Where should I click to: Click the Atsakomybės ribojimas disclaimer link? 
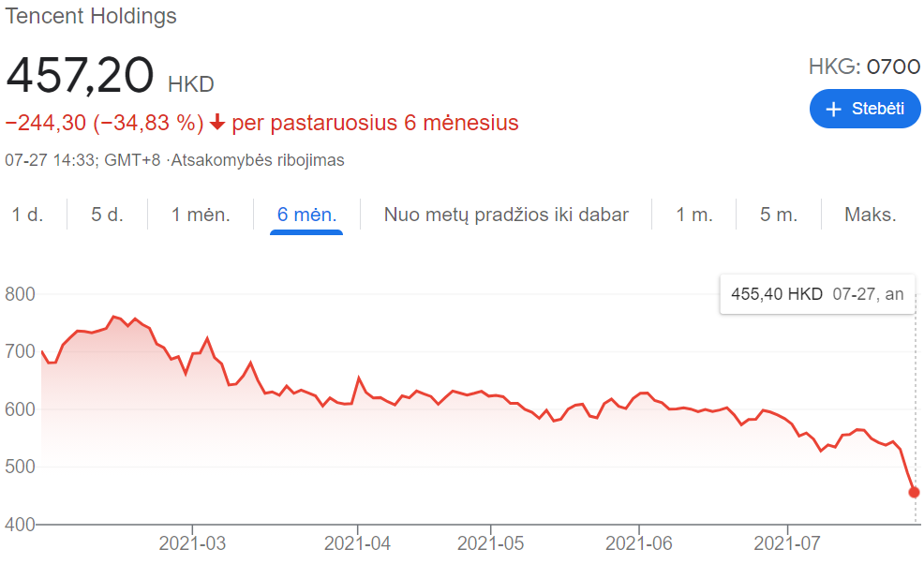pyautogui.click(x=258, y=160)
